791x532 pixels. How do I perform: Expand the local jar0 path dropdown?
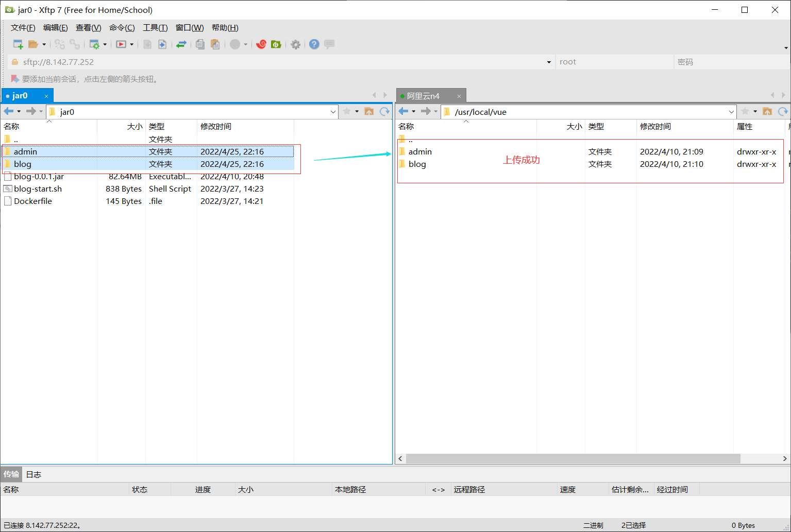pos(333,112)
